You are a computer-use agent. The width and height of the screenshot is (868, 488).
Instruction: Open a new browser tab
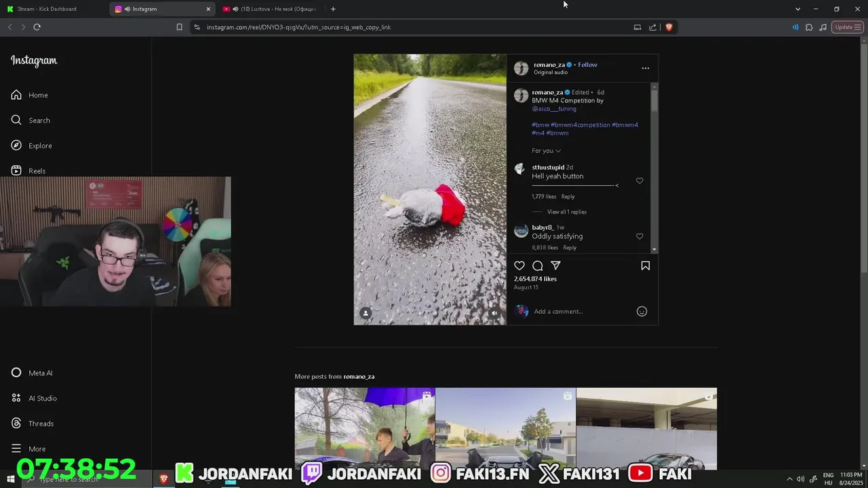click(x=333, y=9)
